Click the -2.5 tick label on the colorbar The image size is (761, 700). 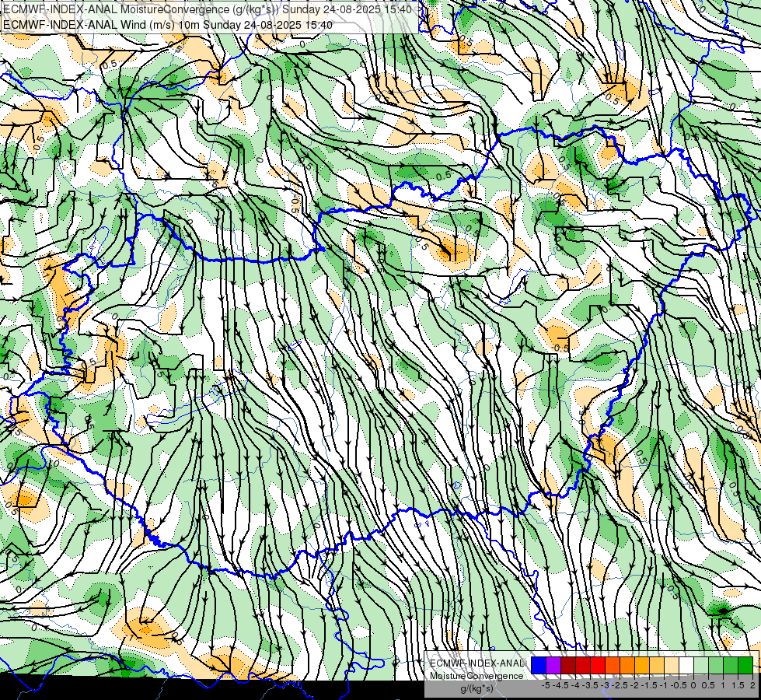point(620,685)
